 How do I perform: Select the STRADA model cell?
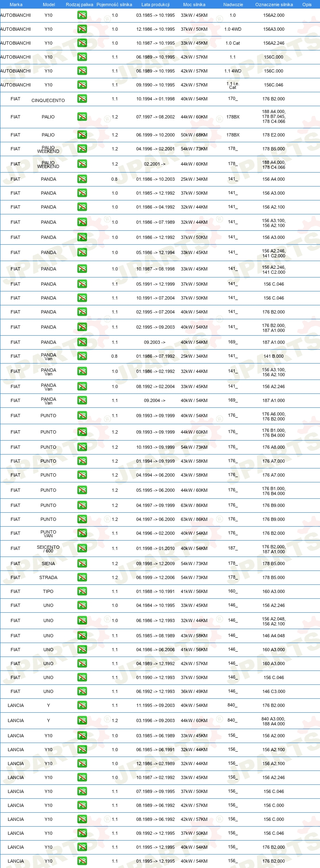tap(48, 577)
